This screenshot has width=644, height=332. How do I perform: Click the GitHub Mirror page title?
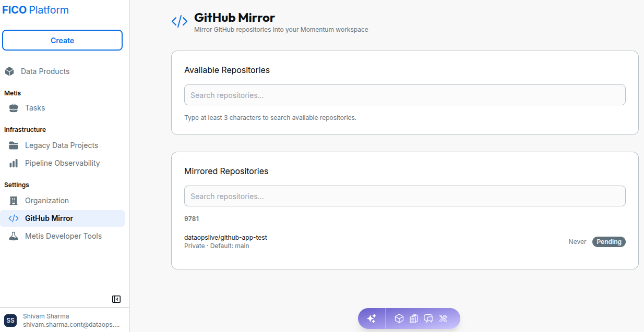pos(234,18)
